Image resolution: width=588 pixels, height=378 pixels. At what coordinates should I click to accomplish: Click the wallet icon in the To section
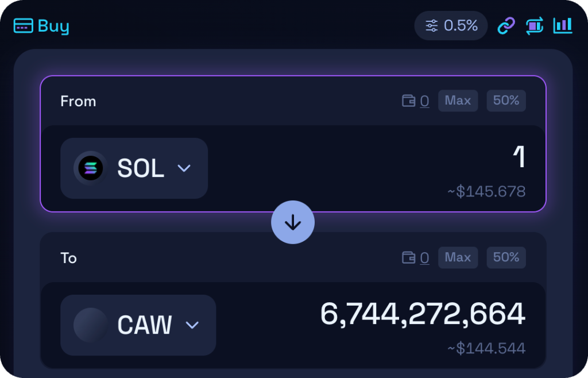click(409, 257)
